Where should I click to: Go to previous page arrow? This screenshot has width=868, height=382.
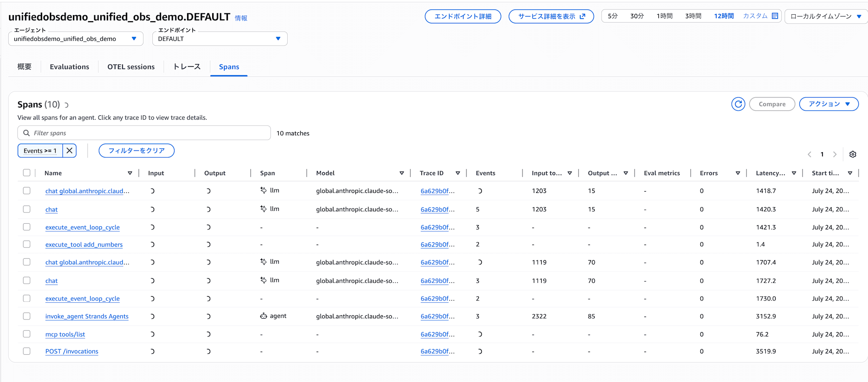coord(809,154)
